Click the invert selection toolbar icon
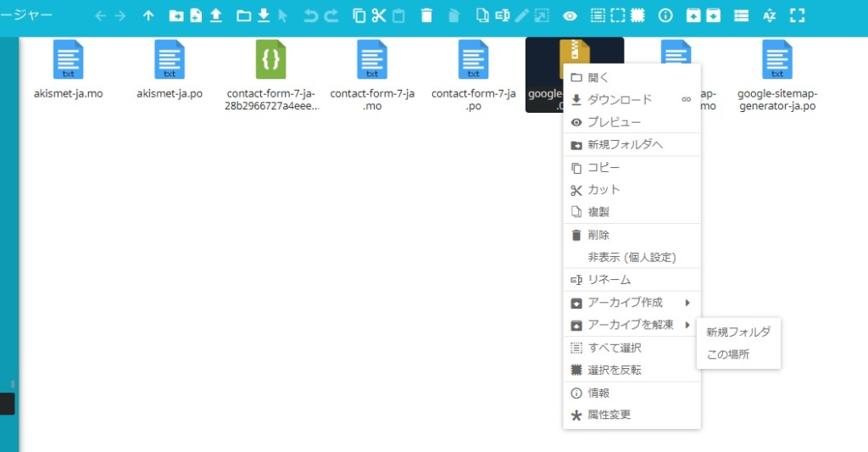The height and width of the screenshot is (452, 868). [x=637, y=16]
